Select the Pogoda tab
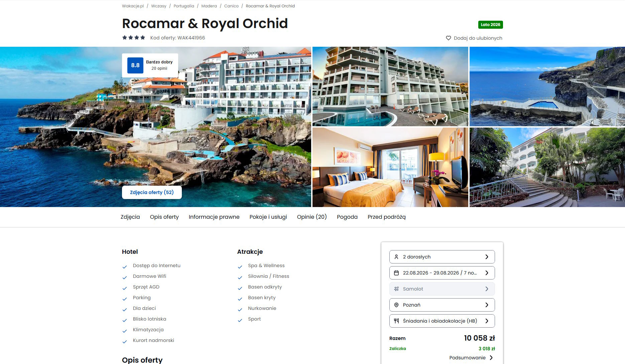Screen dimensions: 625x364 pyautogui.click(x=347, y=217)
